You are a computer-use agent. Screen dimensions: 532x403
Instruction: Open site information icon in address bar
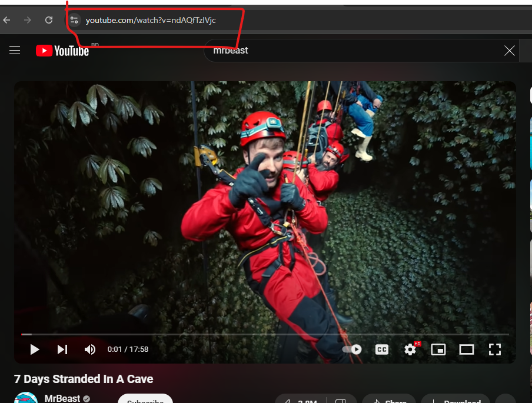(x=74, y=21)
